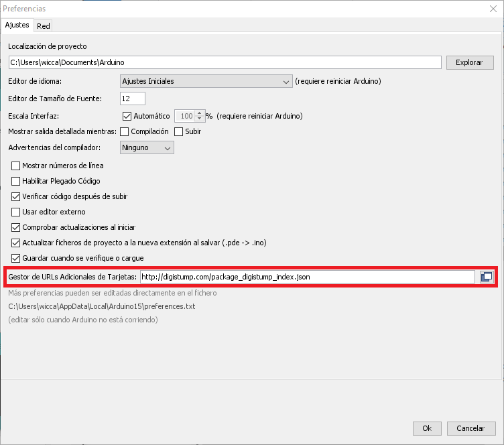Toggle the Automático interface scale checkbox

tap(127, 116)
